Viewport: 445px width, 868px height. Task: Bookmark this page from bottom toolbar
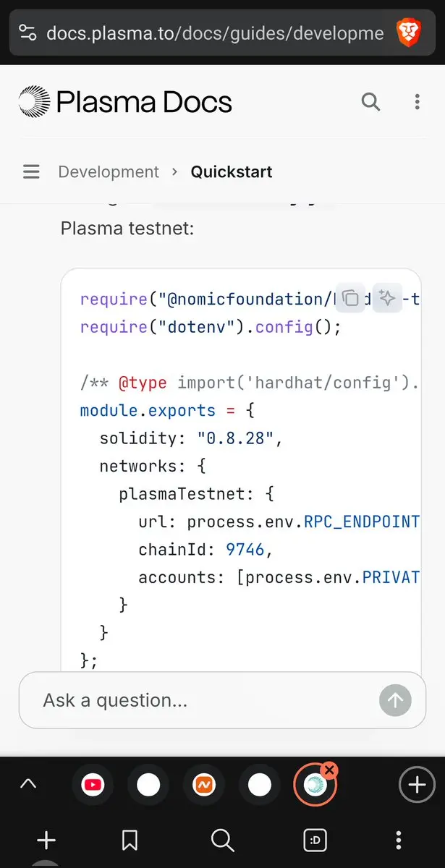(130, 840)
